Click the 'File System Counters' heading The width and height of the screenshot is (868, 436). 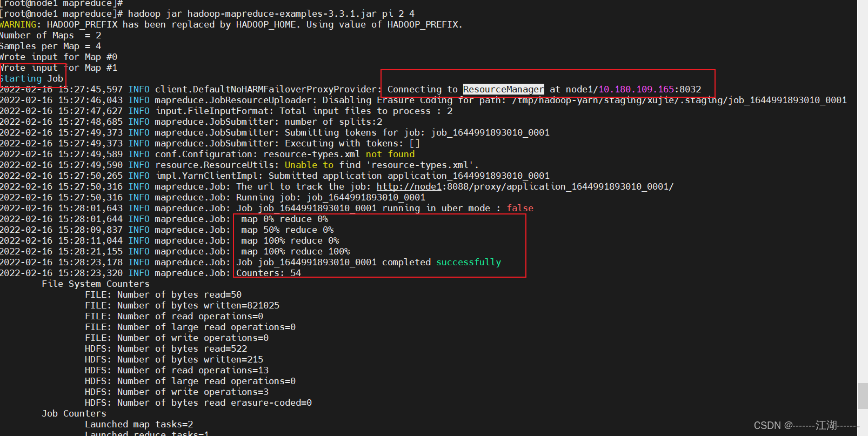[96, 284]
